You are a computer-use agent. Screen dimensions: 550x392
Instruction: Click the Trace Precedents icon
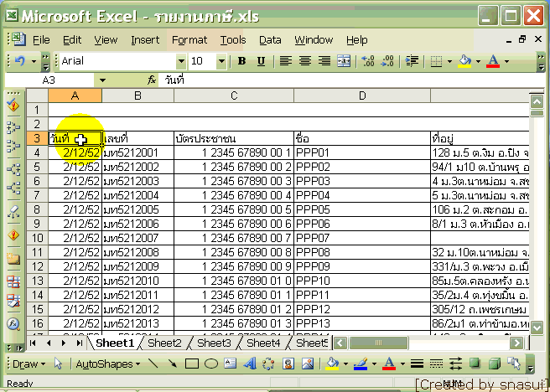click(x=13, y=127)
